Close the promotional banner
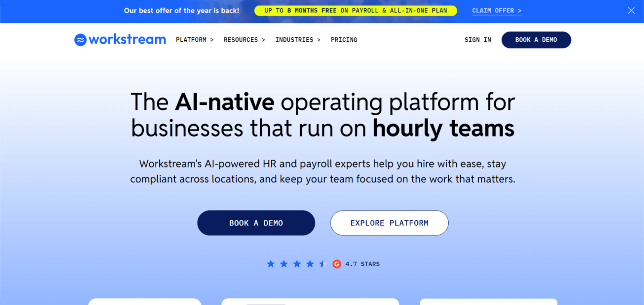This screenshot has width=644, height=305. pyautogui.click(x=631, y=10)
